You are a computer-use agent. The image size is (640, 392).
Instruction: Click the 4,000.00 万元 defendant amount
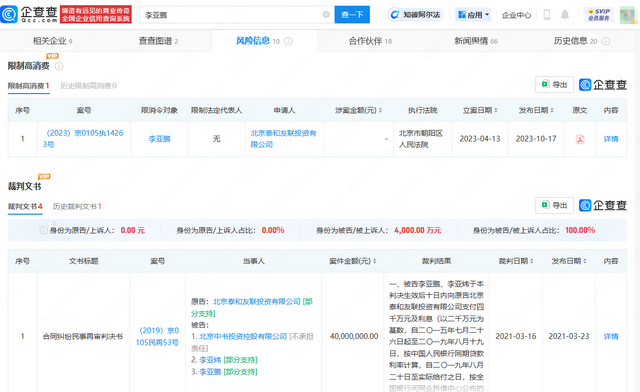418,230
